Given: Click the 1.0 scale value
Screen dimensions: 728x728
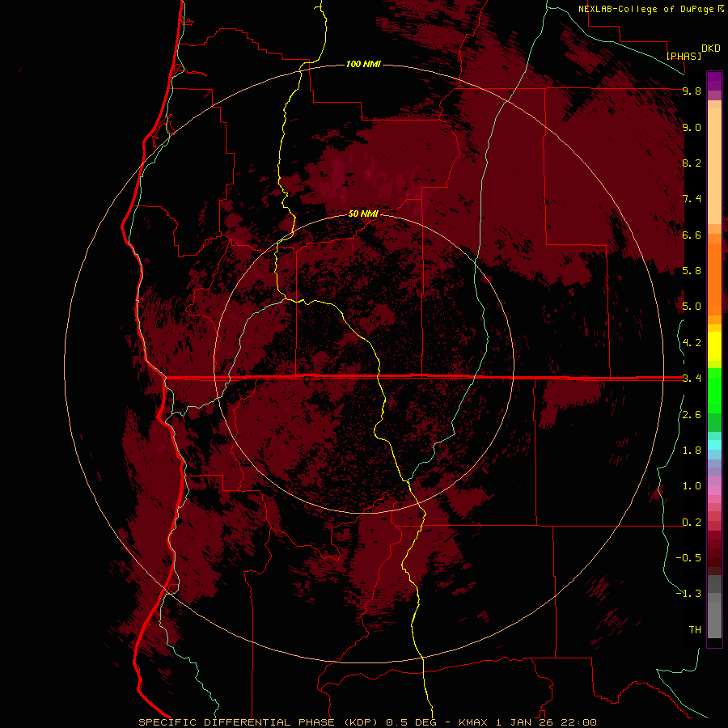Looking at the screenshot, I should coord(692,486).
